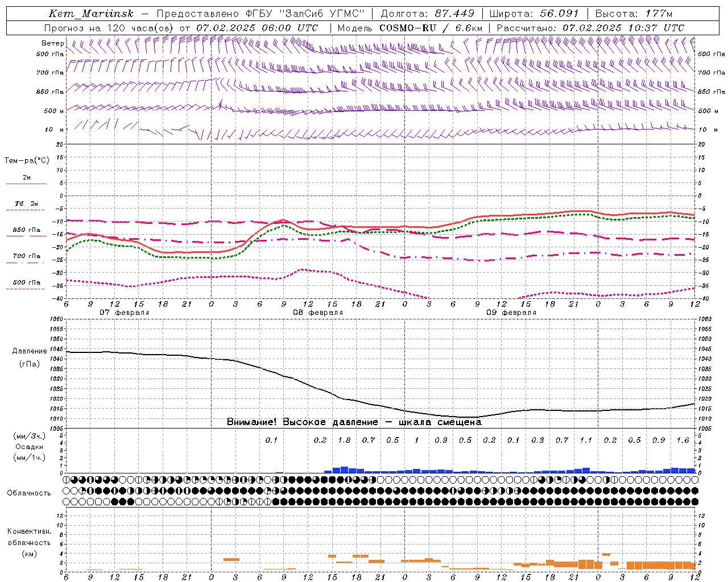Click the 850 гПа temperature legend entry
This screenshot has height=582, width=728.
pos(27,230)
